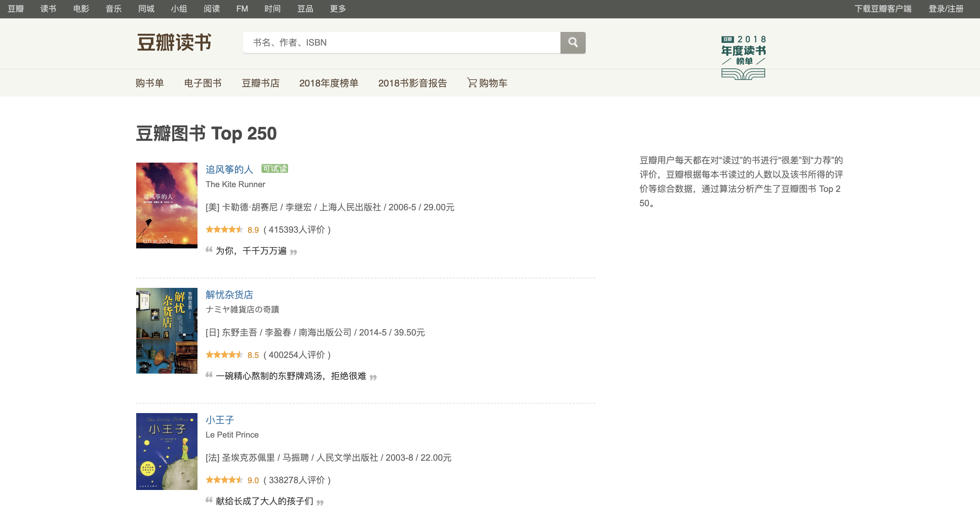Open FM in top bar
Screen dimensions: 980x524
tap(242, 9)
